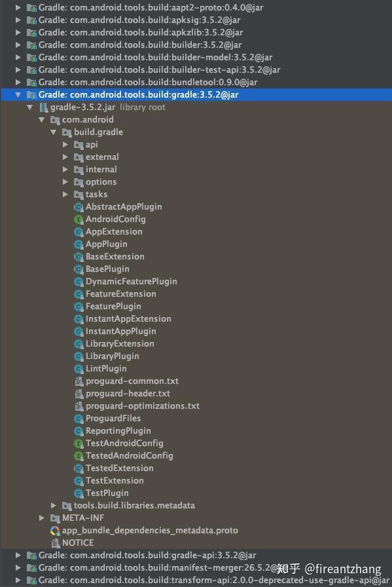Expand the manifest-merger:26.5.2 library
The width and height of the screenshot is (392, 587).
(x=18, y=568)
